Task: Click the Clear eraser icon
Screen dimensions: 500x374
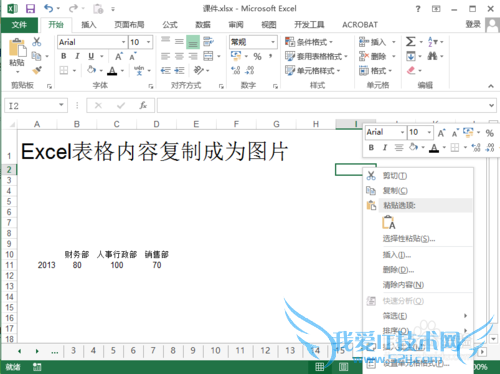Action: click(x=411, y=70)
